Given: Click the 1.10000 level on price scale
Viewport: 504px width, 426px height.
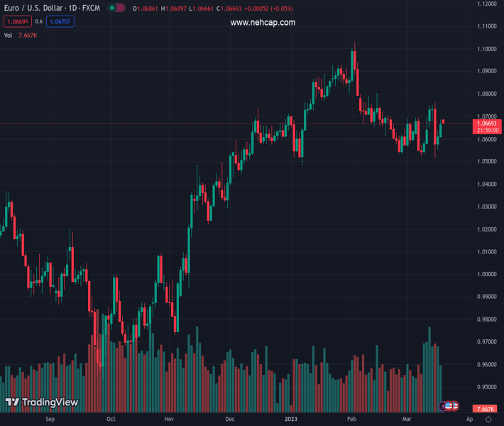Looking at the screenshot, I should pos(487,49).
